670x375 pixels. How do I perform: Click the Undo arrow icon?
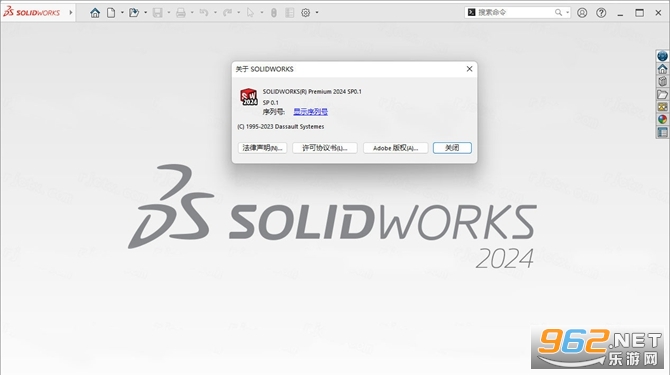204,13
